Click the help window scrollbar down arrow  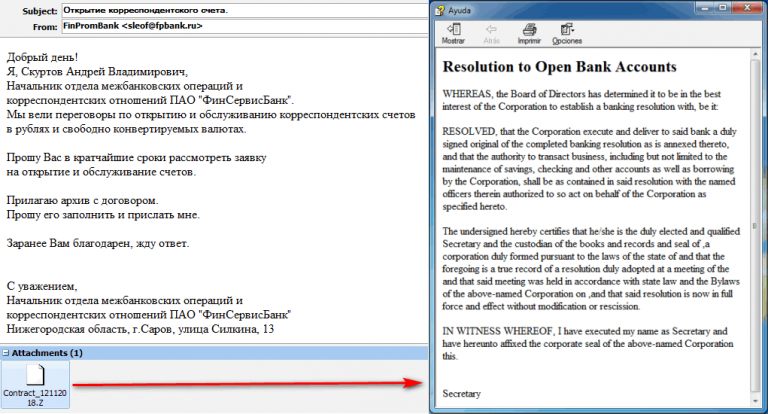pos(755,401)
